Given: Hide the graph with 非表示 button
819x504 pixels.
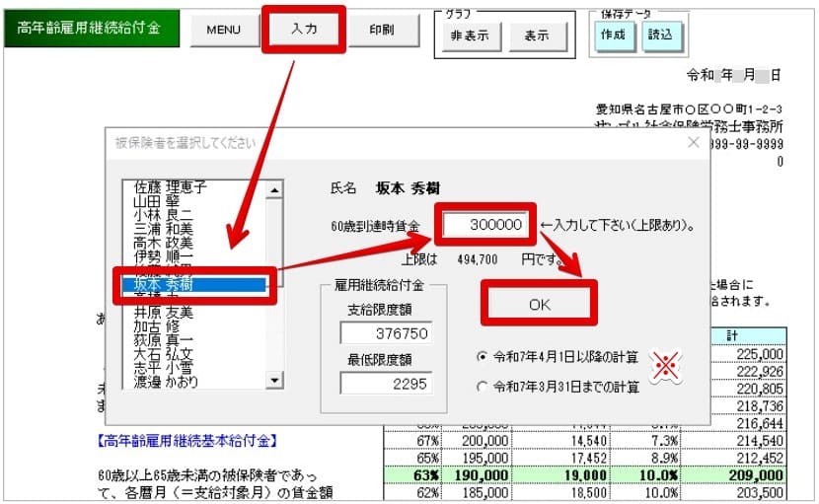Looking at the screenshot, I should 470,36.
